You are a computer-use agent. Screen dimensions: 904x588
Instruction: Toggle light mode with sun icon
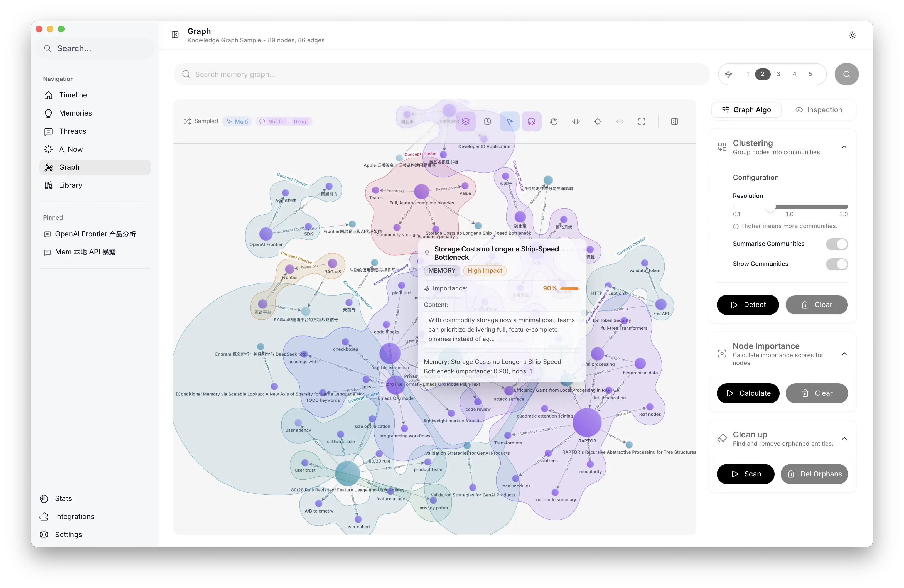tap(852, 35)
